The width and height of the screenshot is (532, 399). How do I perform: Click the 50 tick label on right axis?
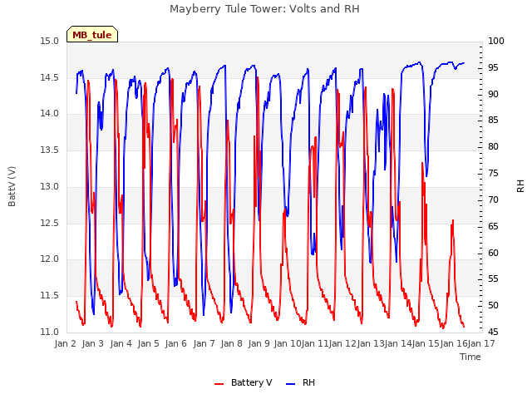click(x=493, y=305)
